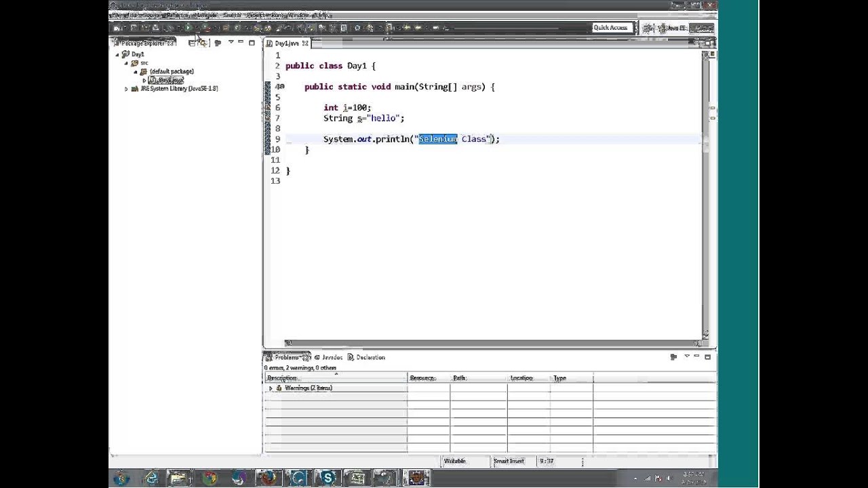Select the src folder
The image size is (868, 488).
click(x=144, y=63)
